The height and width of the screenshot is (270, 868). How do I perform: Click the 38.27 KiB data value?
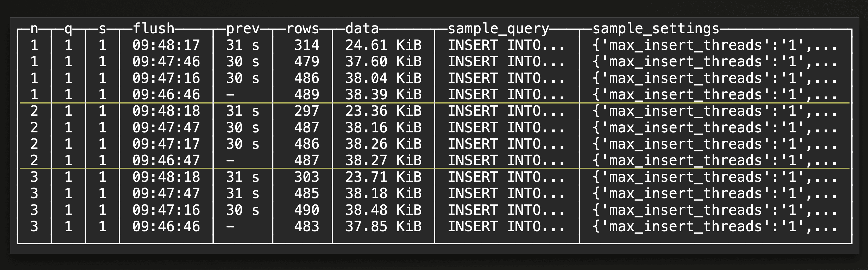coord(383,160)
